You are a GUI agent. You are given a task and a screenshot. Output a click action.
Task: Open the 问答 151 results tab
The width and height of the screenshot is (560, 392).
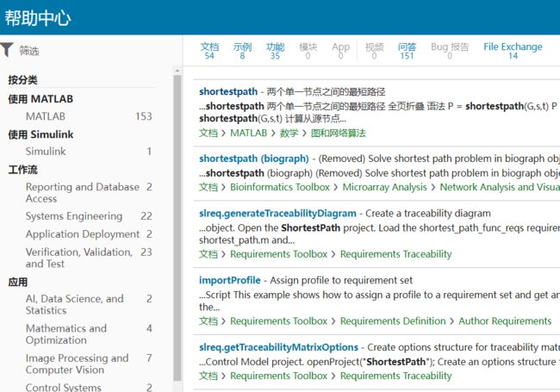(x=407, y=51)
